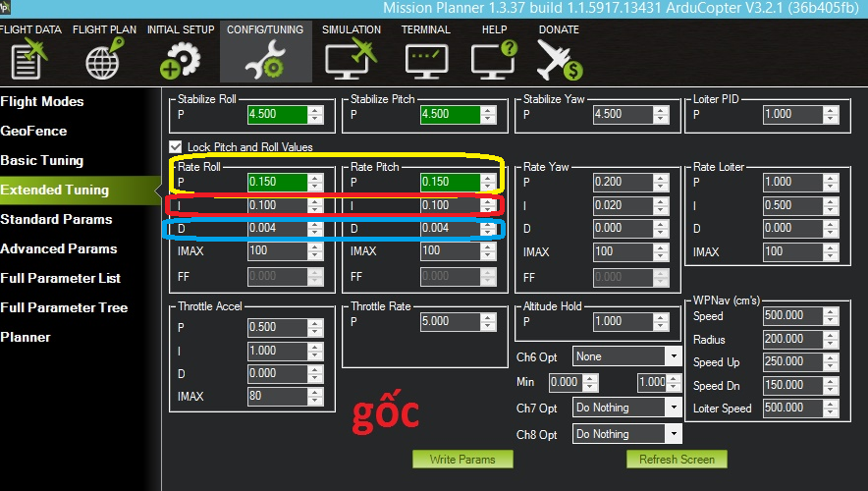Open Planner settings page
This screenshot has height=491, width=868.
26,337
